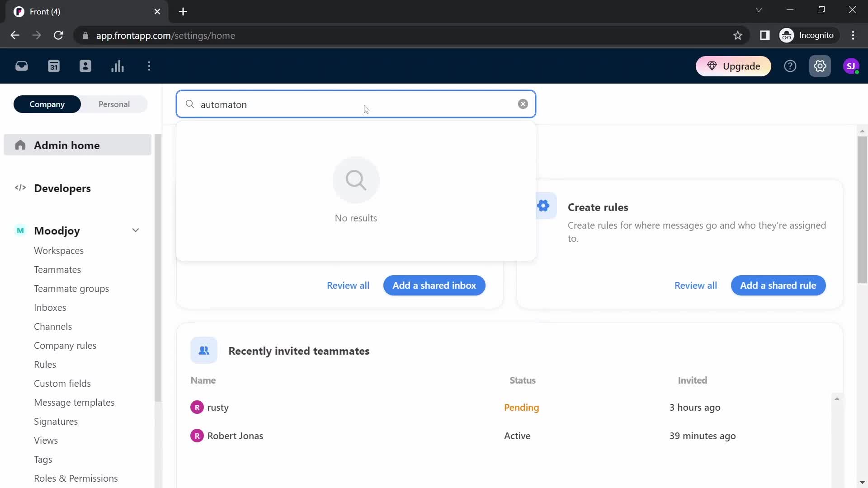Click the Create rules gear icon
This screenshot has width=868, height=488.
pyautogui.click(x=544, y=206)
